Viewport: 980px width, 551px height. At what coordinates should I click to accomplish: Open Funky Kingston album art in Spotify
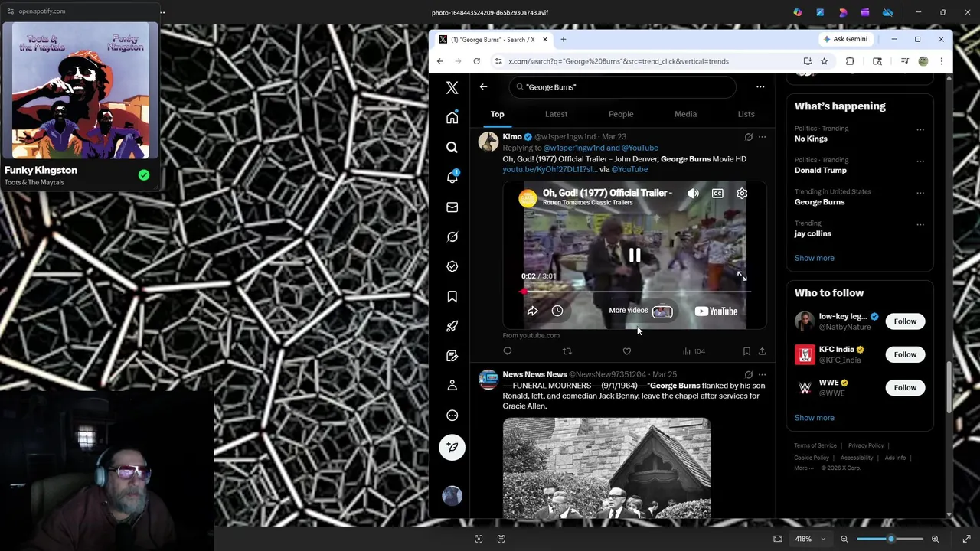pyautogui.click(x=80, y=91)
